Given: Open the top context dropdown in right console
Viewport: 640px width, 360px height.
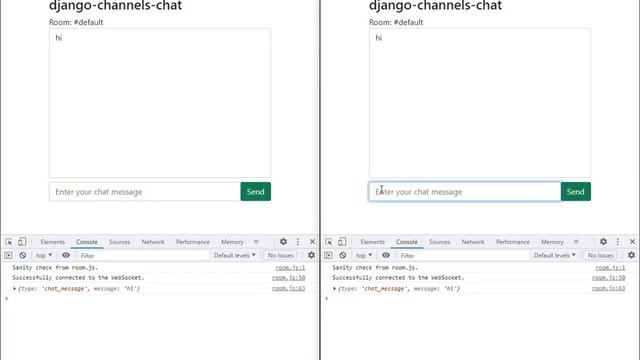Looking at the screenshot, I should point(364,256).
